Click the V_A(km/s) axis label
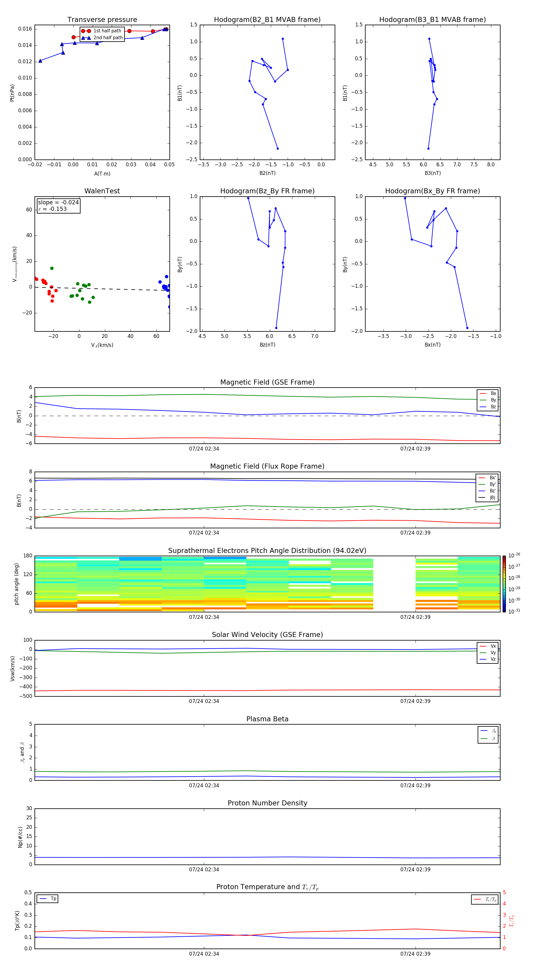 click(102, 345)
